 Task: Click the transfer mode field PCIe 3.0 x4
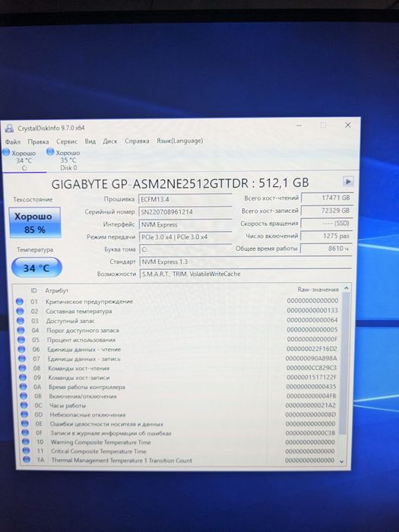coord(185,237)
